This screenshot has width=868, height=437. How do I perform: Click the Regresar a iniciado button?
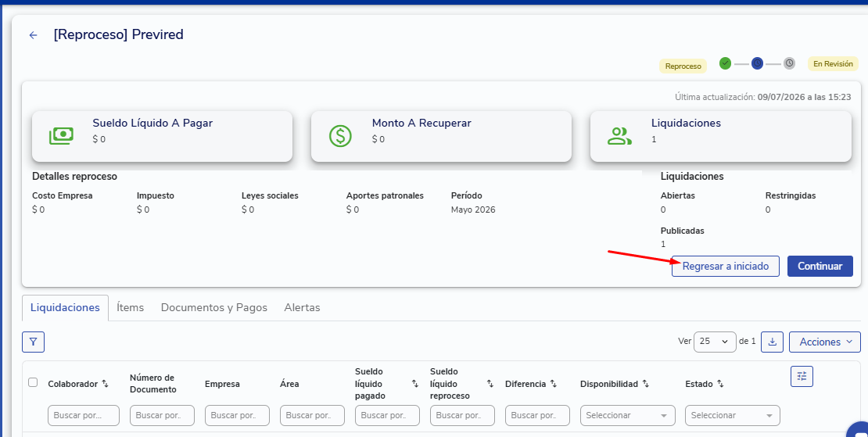tap(725, 266)
